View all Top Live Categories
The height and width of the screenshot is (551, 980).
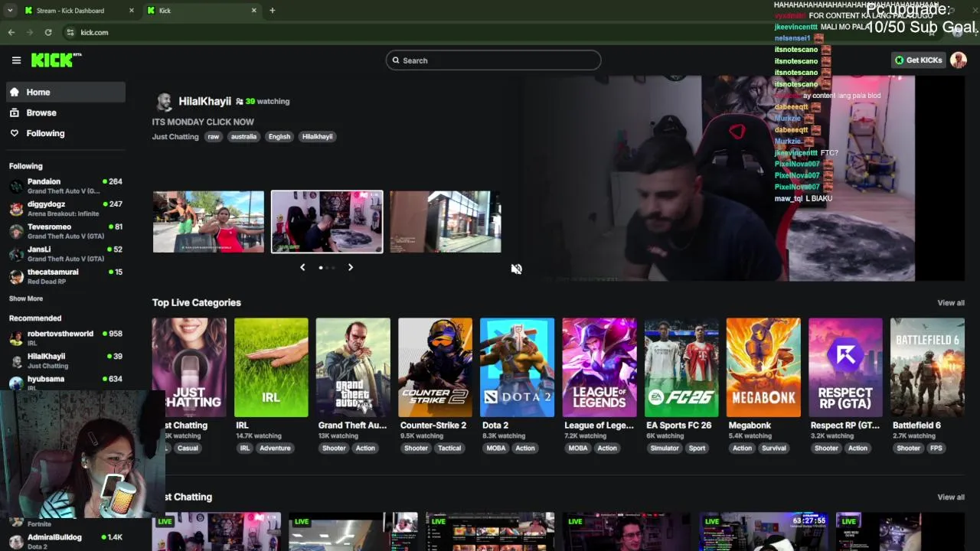[951, 303]
